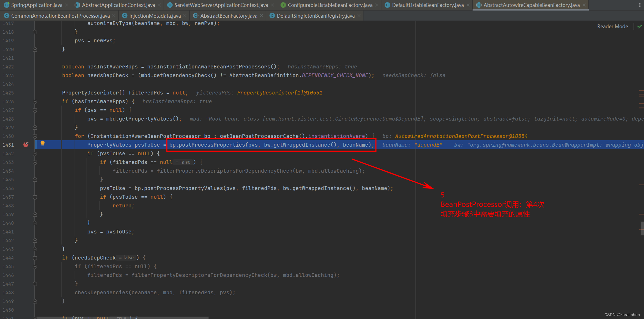Click getBeanPostProcessorCache call on line 1430

(x=259, y=136)
